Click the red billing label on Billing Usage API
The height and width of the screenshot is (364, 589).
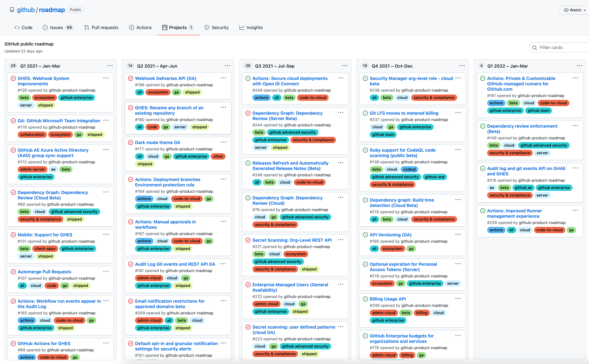point(422,313)
